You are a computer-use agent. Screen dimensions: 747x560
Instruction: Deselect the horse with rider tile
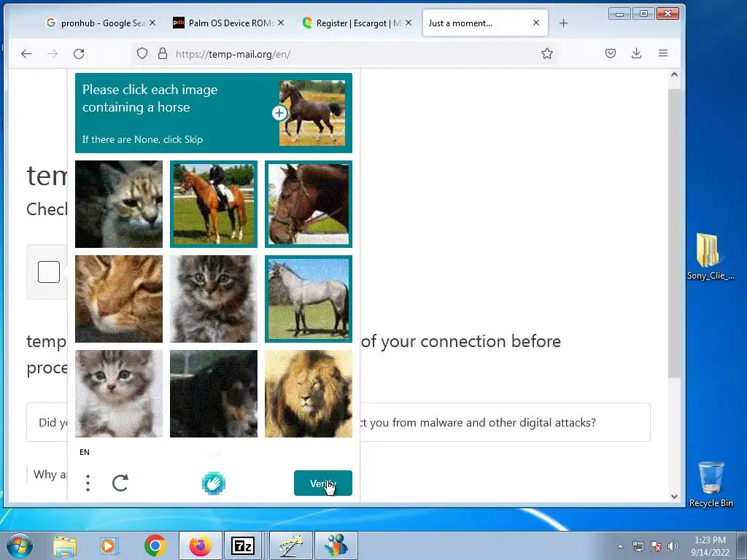[214, 204]
